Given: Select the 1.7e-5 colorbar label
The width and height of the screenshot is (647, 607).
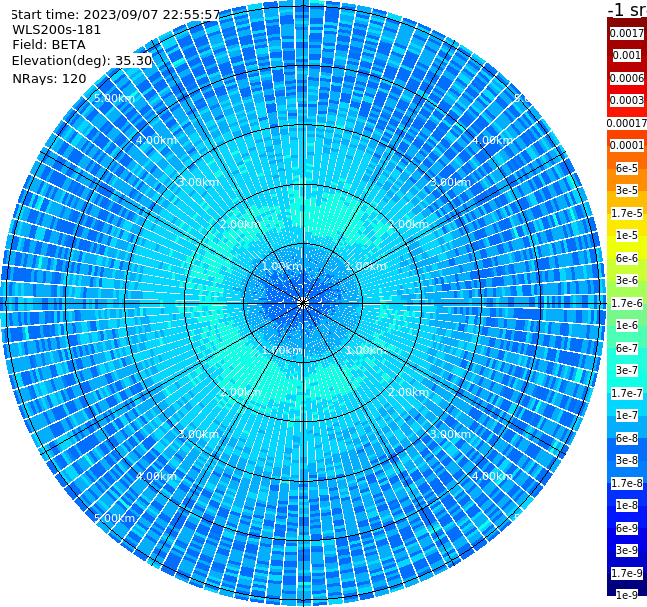Looking at the screenshot, I should [x=627, y=213].
